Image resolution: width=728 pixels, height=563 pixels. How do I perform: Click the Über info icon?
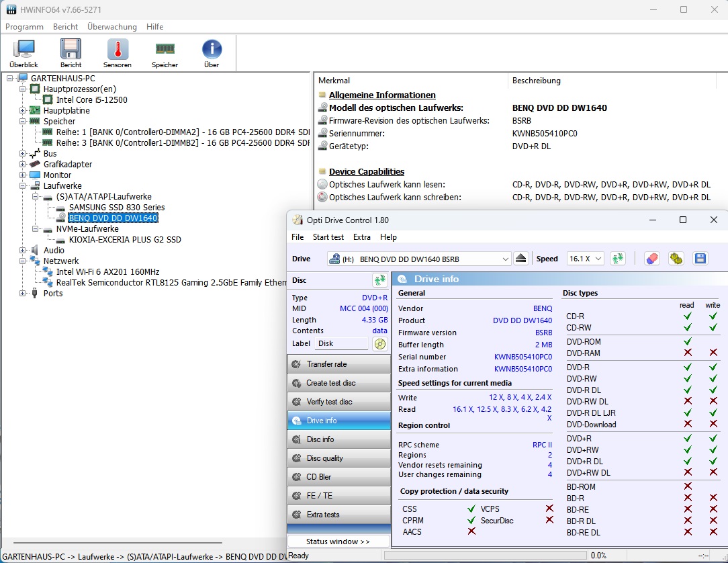pos(212,54)
